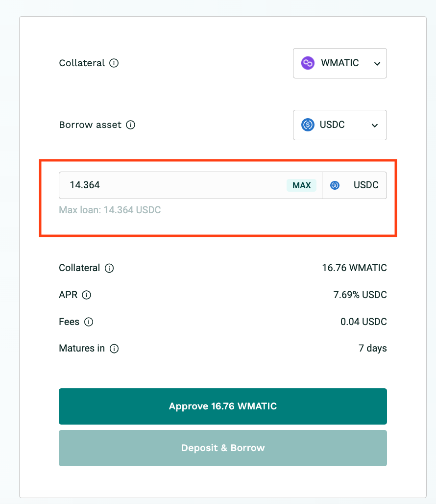This screenshot has width=436, height=504.
Task: Click info icon beside lower Collateral row
Action: click(x=109, y=268)
